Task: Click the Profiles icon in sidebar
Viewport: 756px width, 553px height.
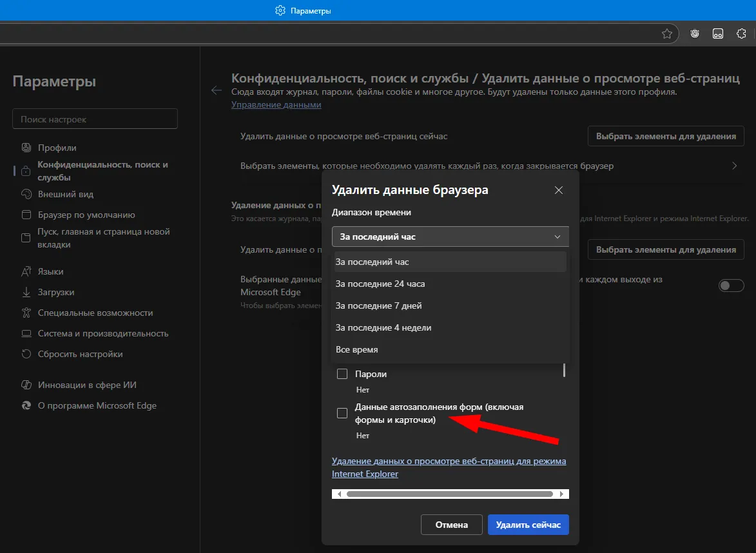Action: [x=26, y=148]
